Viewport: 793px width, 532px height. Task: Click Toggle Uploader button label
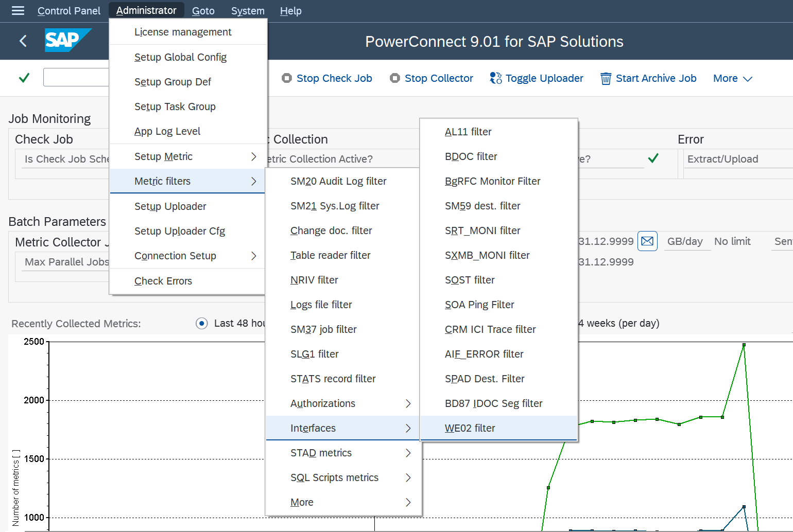click(544, 78)
